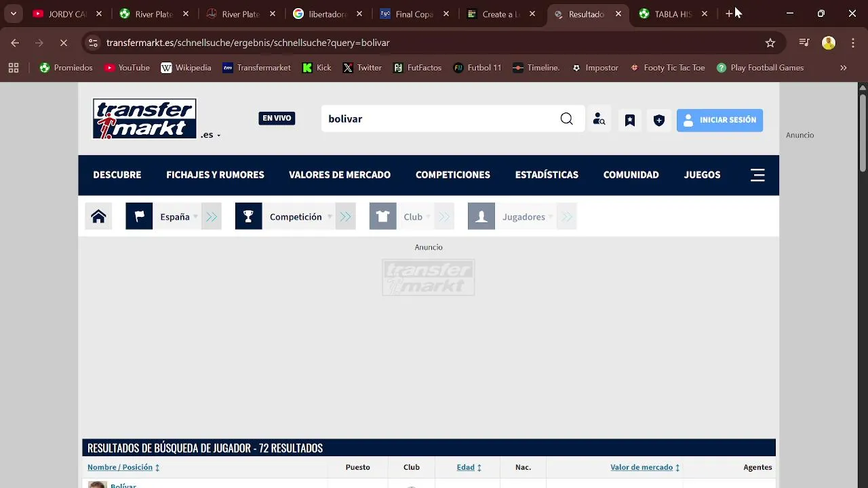Screen dimensions: 868x488
Task: Click the search magnifier icon
Action: (x=566, y=119)
